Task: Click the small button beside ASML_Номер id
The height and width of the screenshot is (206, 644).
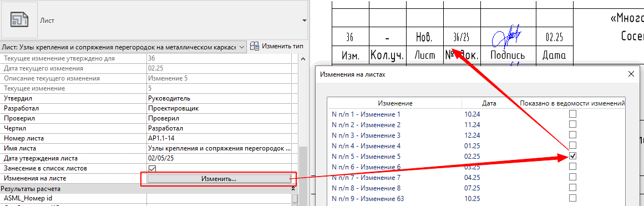Action: [295, 199]
